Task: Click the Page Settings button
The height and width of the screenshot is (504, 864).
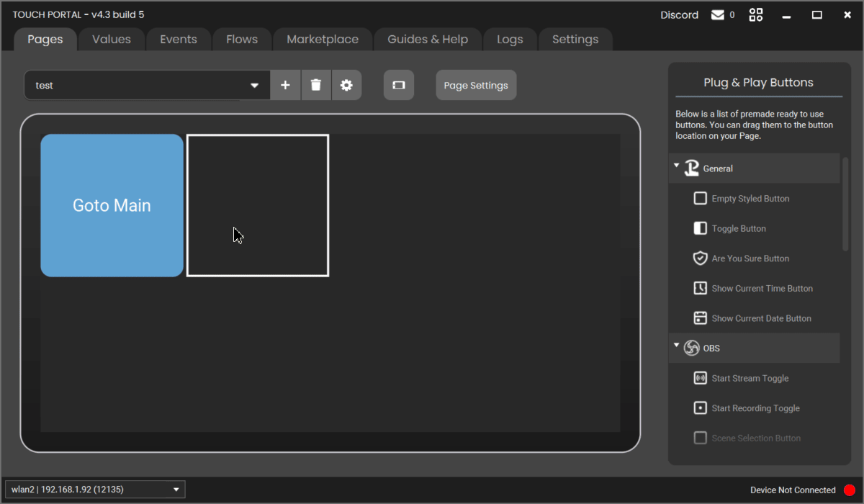Action: (476, 85)
